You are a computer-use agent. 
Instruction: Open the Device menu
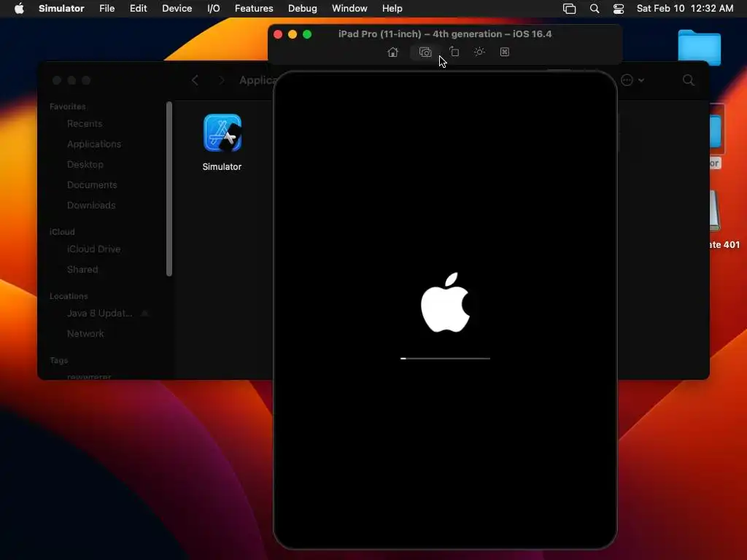click(x=177, y=9)
